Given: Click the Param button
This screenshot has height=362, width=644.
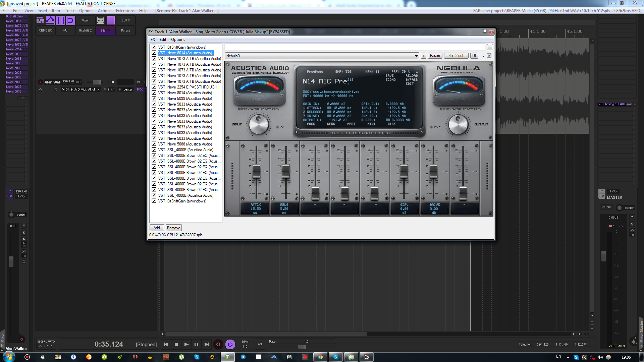Looking at the screenshot, I should 435,56.
